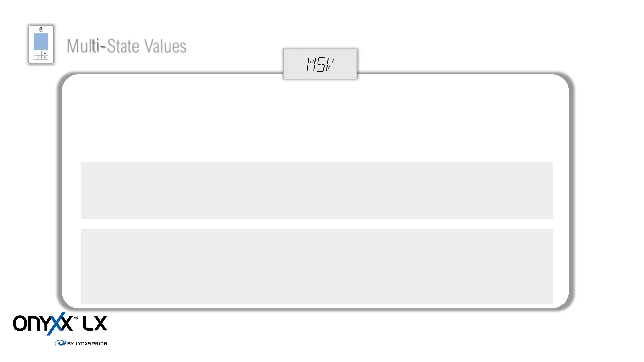Click the lower gray content panel

coord(317,266)
